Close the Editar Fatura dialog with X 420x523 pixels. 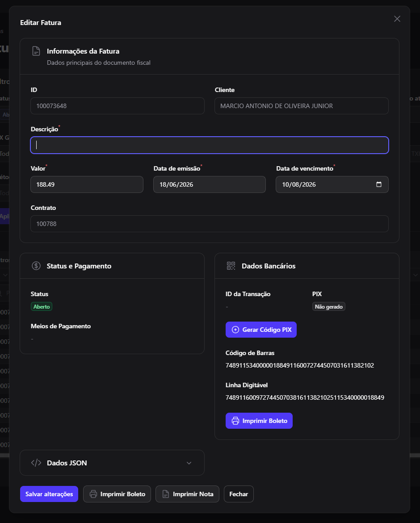pyautogui.click(x=397, y=19)
